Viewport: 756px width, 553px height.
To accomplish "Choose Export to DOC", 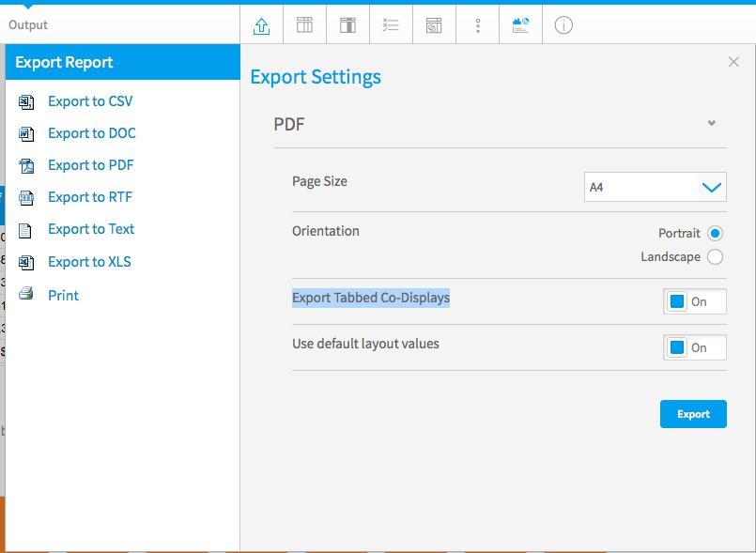I will 92,133.
